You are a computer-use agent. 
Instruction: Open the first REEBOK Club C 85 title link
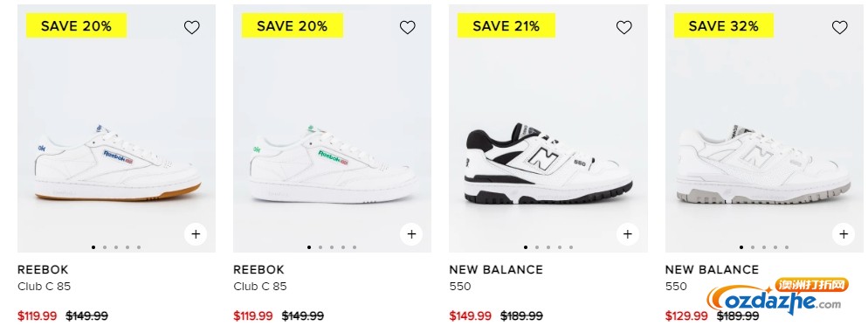pyautogui.click(x=43, y=278)
